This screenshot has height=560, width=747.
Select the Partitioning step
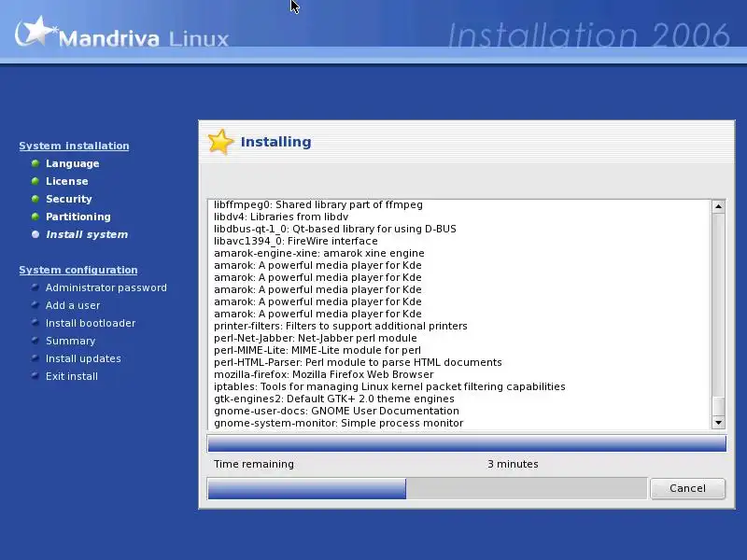tap(78, 217)
